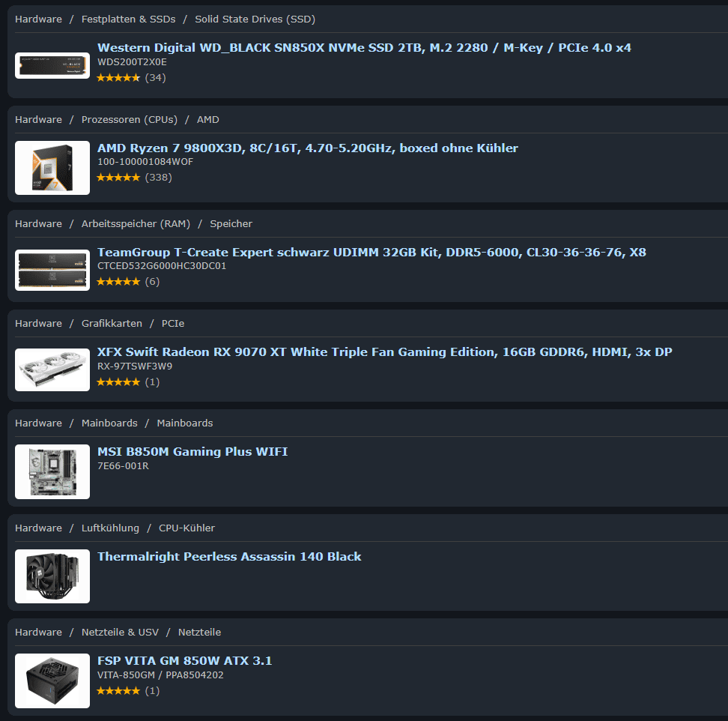728x721 pixels.
Task: Open the AMD Ryzen 7 9800X3D box image
Action: click(x=52, y=168)
